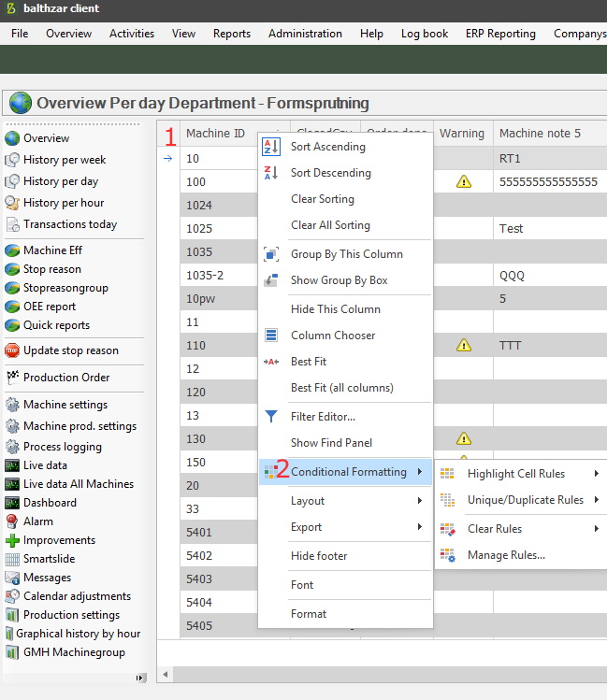Choose Clear All Sorting in context menu
Screen dimensions: 607x700
330,225
